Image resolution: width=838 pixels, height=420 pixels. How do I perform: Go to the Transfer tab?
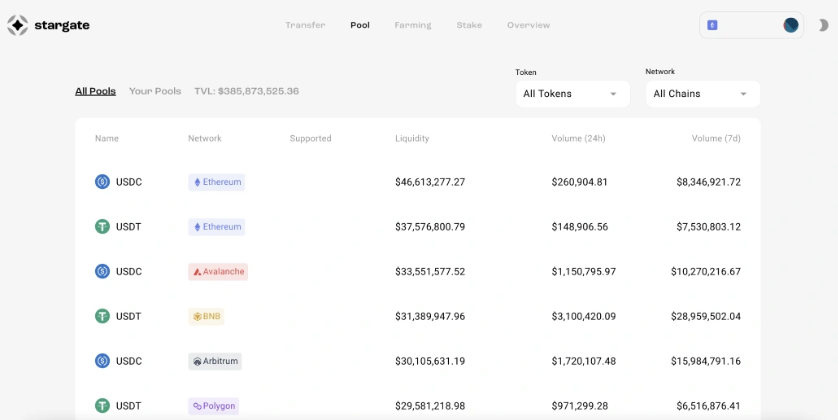click(305, 25)
